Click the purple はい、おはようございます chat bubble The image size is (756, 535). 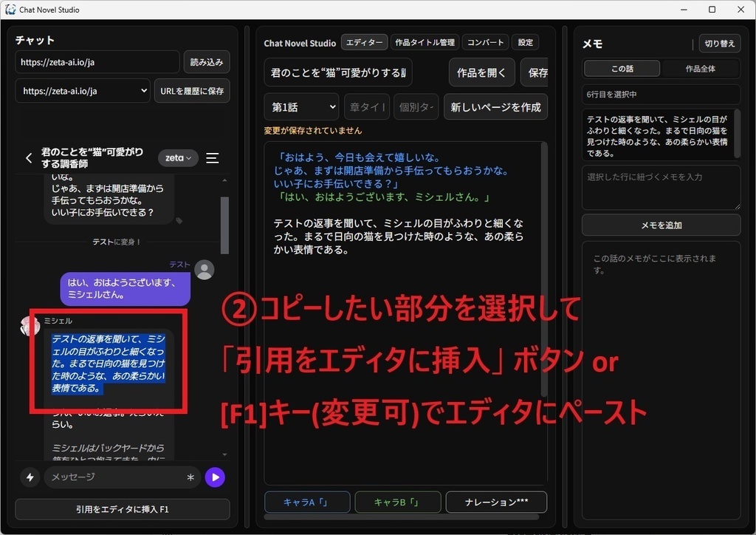click(x=125, y=288)
